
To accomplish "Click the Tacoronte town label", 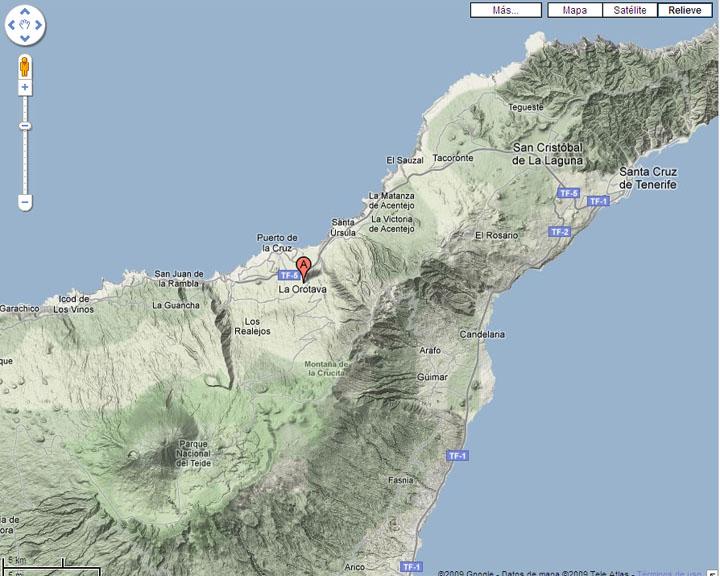I will coord(453,158).
